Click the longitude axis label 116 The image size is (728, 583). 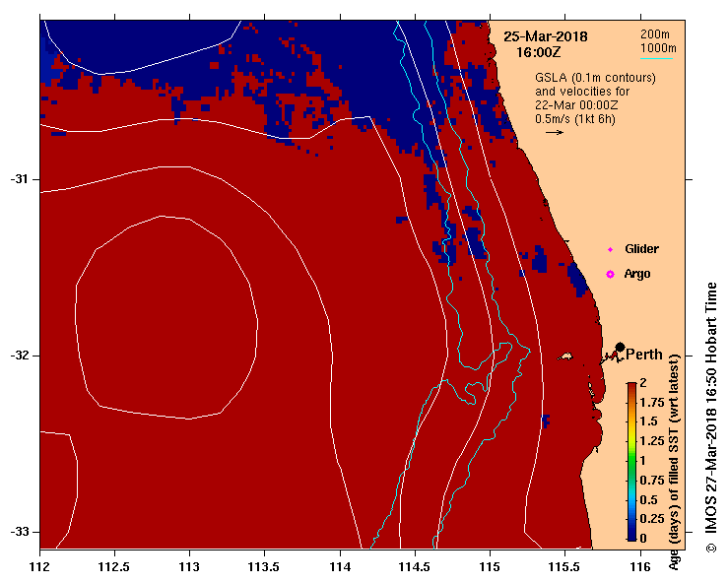(x=640, y=567)
